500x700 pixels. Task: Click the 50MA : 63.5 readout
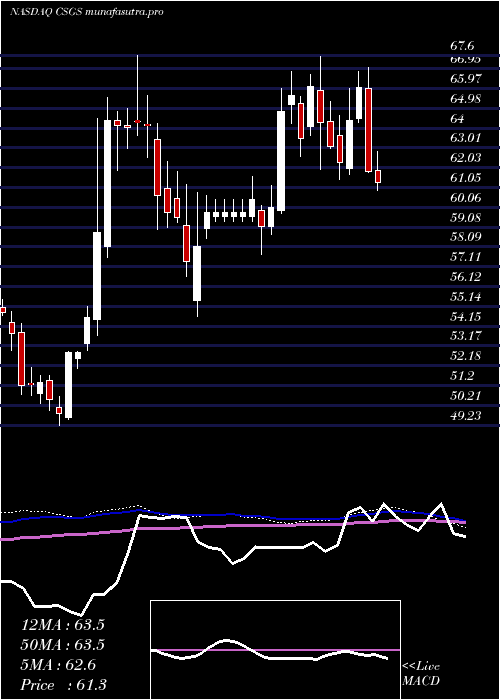coord(63,645)
